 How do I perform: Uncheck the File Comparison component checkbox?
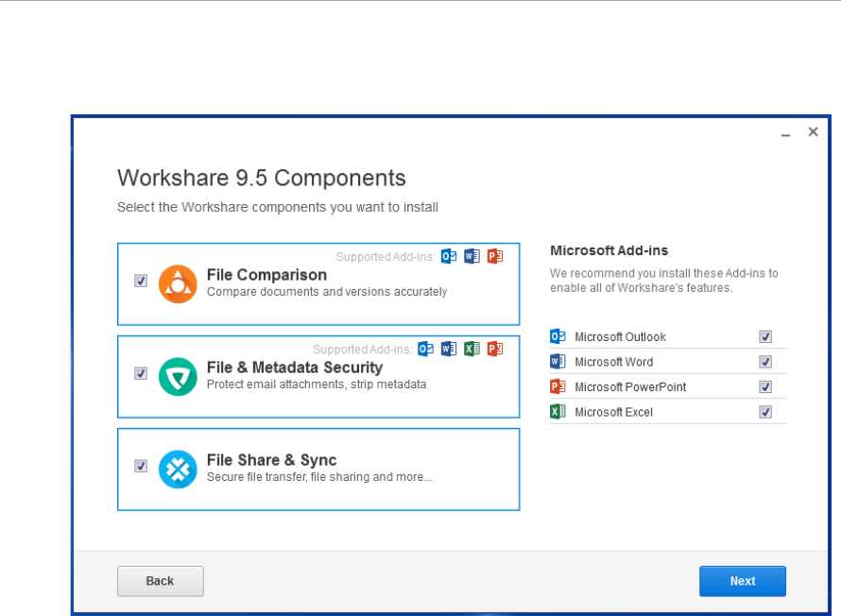click(141, 281)
